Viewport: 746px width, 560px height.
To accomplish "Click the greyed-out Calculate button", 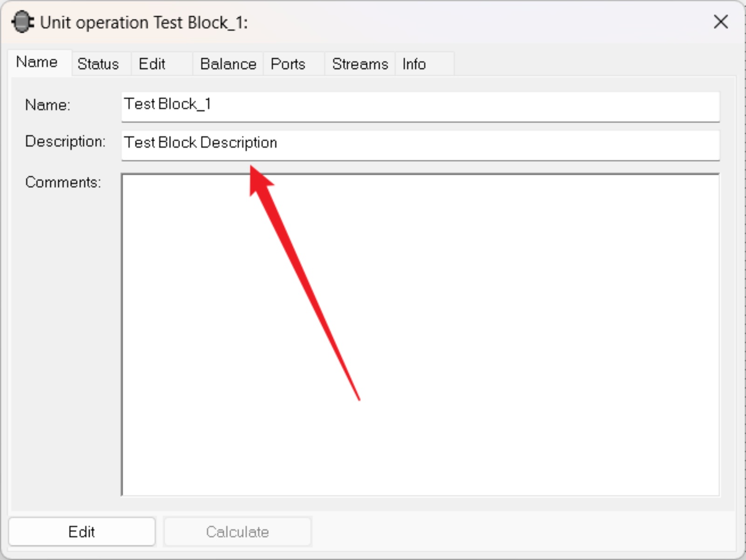I will 237,532.
